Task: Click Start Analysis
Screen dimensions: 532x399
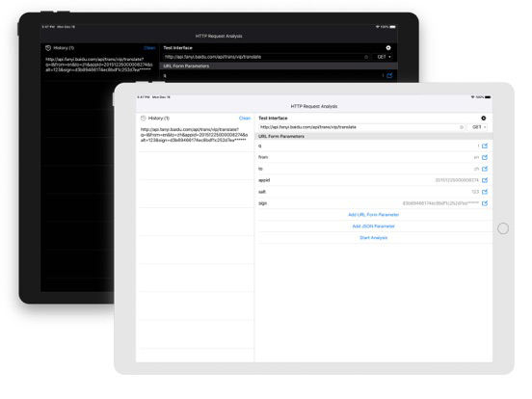Action: point(374,238)
